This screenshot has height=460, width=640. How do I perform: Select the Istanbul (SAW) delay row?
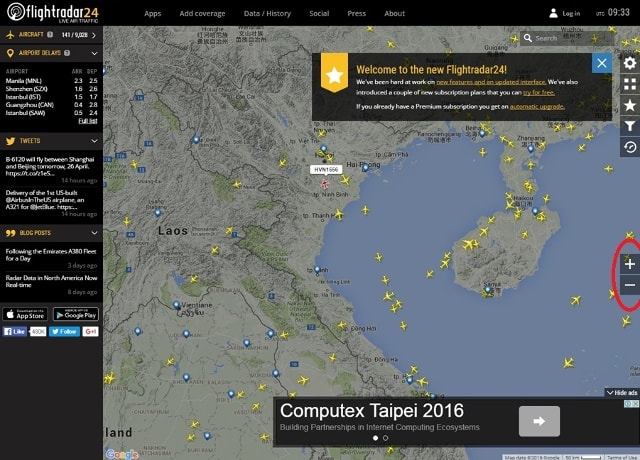51,113
